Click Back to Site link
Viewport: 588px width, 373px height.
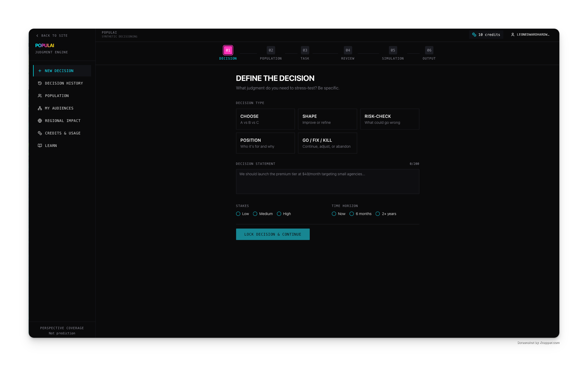[x=52, y=36]
